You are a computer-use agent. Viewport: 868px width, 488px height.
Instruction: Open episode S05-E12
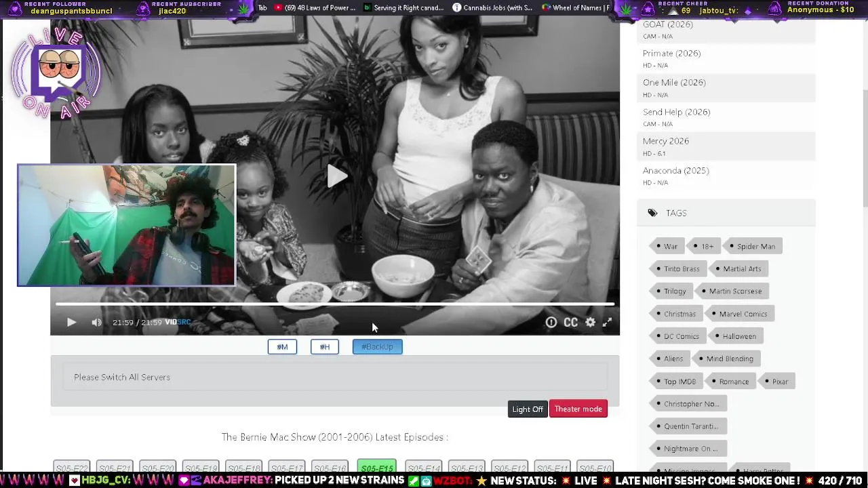tap(509, 468)
